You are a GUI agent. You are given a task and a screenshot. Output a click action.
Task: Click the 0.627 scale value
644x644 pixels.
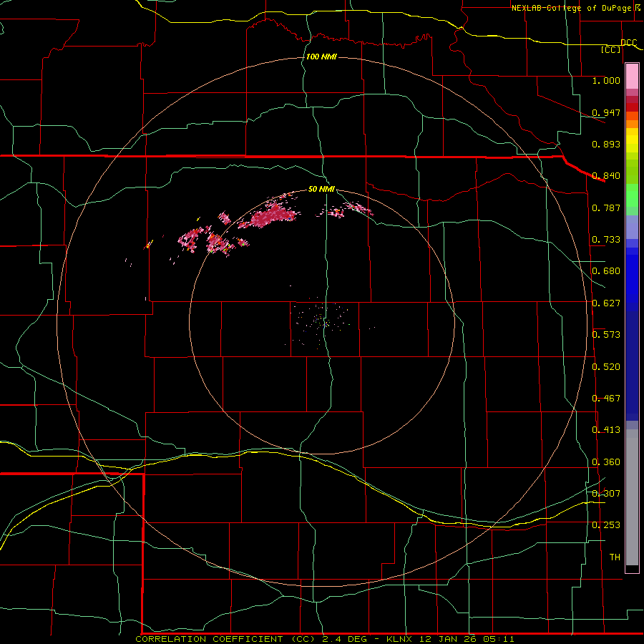606,303
